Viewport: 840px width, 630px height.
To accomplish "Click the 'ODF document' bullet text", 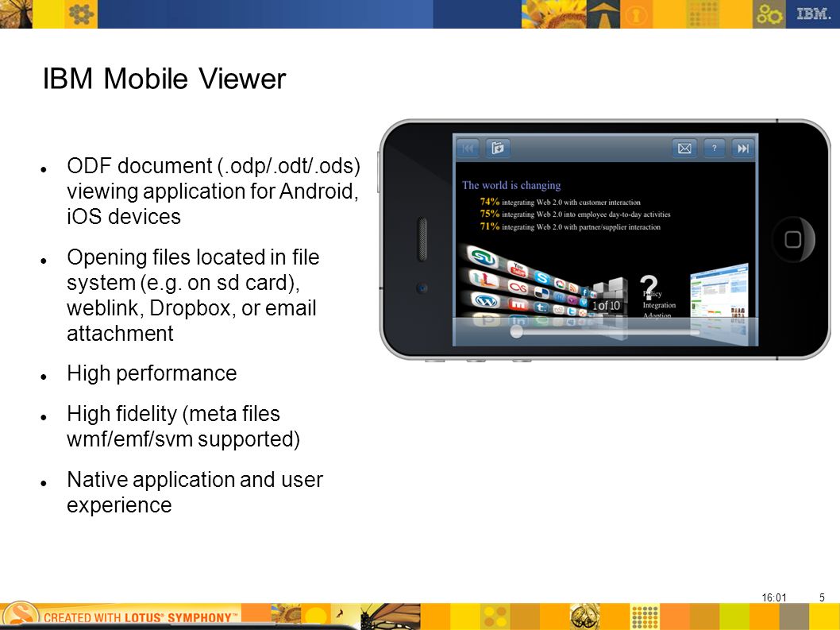I will (214, 191).
